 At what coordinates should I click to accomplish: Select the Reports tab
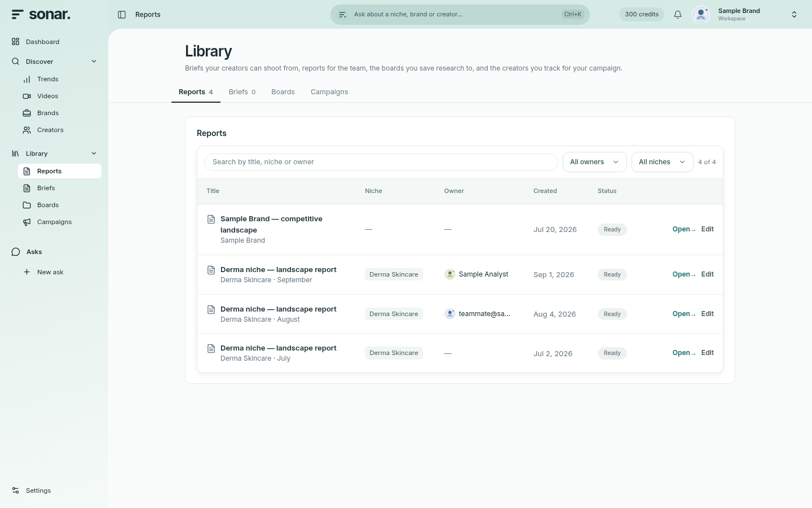click(x=196, y=92)
